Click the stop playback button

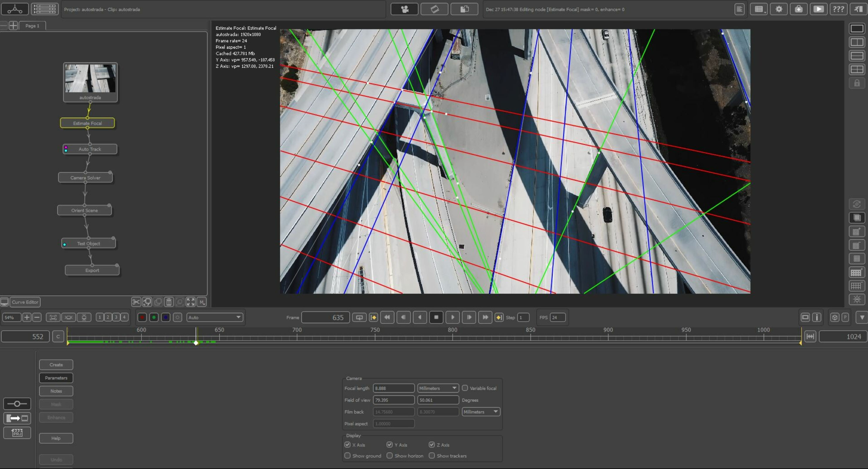click(436, 317)
